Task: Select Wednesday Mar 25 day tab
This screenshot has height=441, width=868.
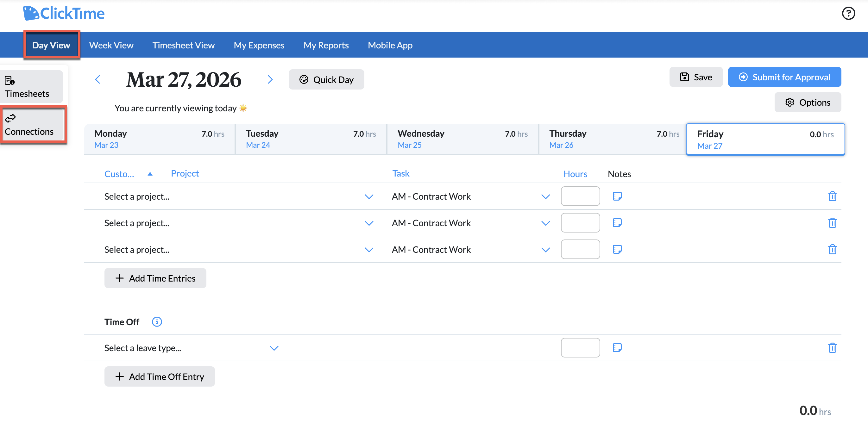Action: tap(462, 139)
